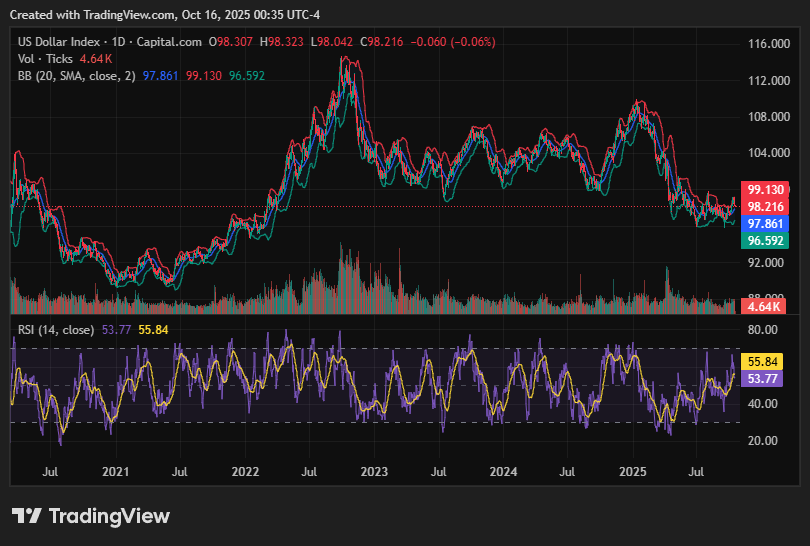Screen dimensions: 810x546
Task: Click the 2024 label on time axis
Action: click(x=503, y=470)
